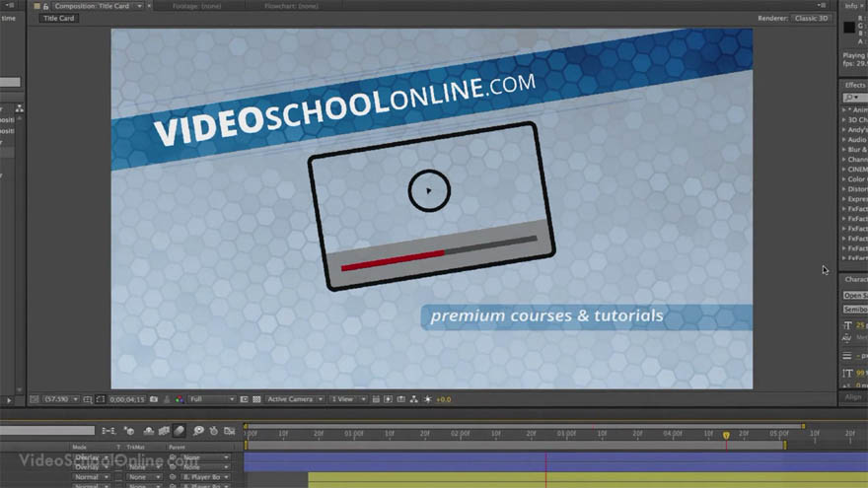
Task: Click the composition flowchart icon
Action: coord(413,399)
